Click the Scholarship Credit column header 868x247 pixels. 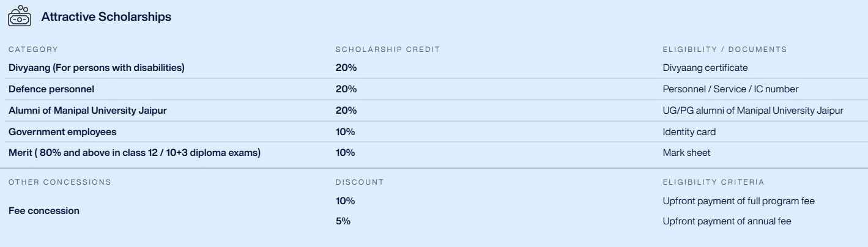click(x=388, y=49)
